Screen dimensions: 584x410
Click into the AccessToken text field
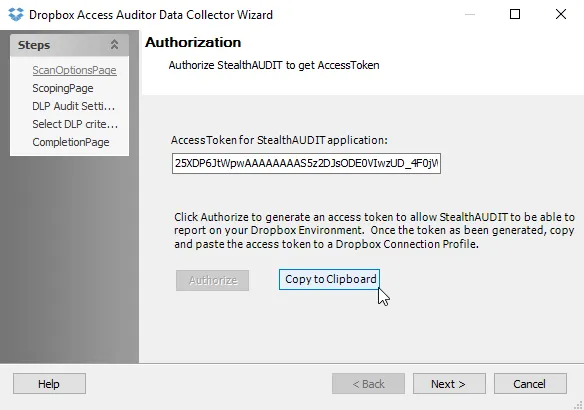[x=306, y=163]
